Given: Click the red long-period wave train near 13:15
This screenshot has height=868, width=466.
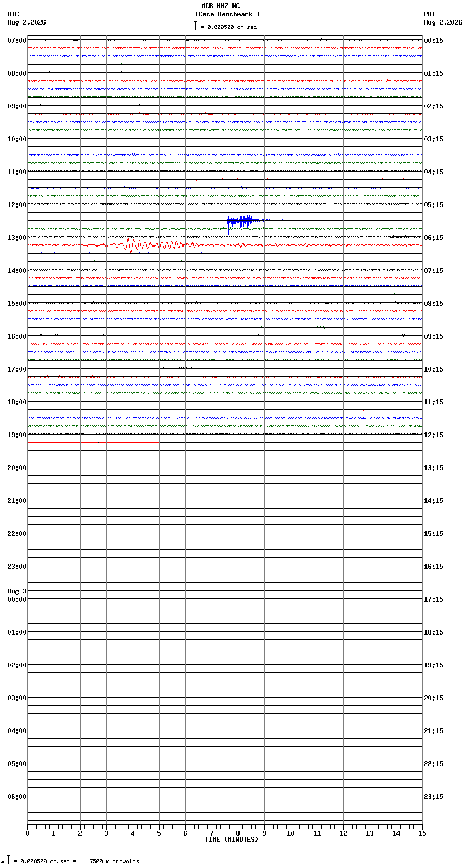Looking at the screenshot, I should pyautogui.click(x=156, y=245).
